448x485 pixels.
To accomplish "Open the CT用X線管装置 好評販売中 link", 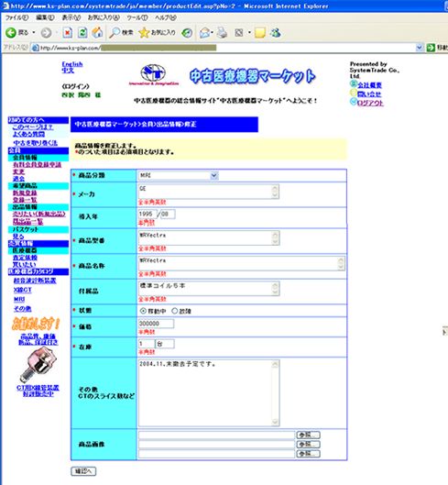I will click(38, 391).
